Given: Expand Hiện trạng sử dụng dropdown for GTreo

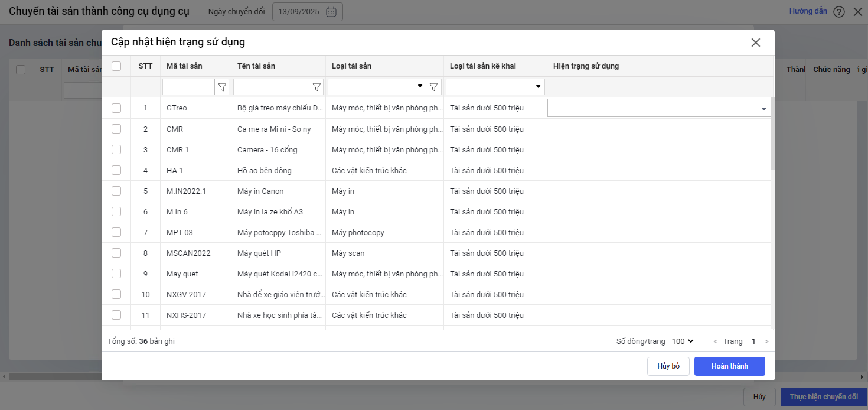Looking at the screenshot, I should (763, 109).
